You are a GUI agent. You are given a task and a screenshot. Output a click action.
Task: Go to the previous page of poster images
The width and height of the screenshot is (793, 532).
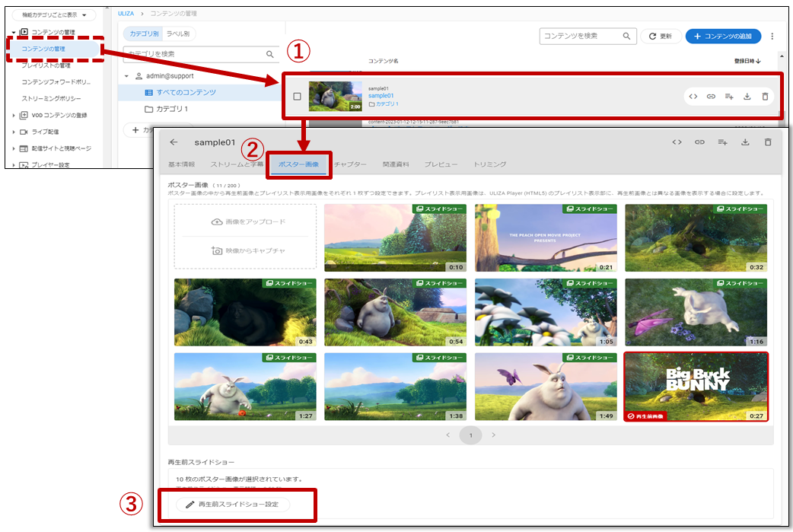447,435
